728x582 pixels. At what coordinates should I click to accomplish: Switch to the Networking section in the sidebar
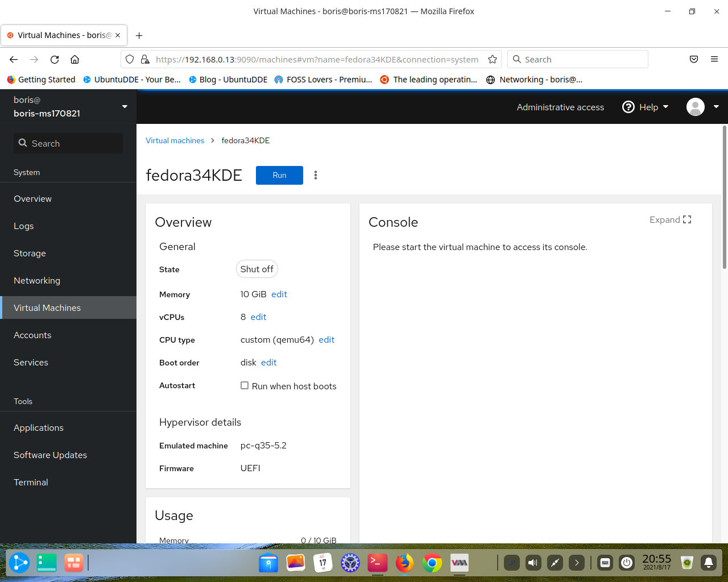(36, 280)
